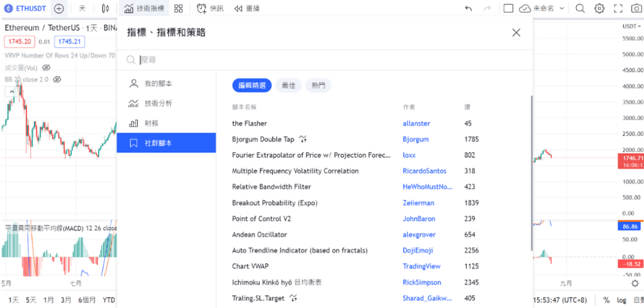Open author DojiEmoji profile link

418,251
